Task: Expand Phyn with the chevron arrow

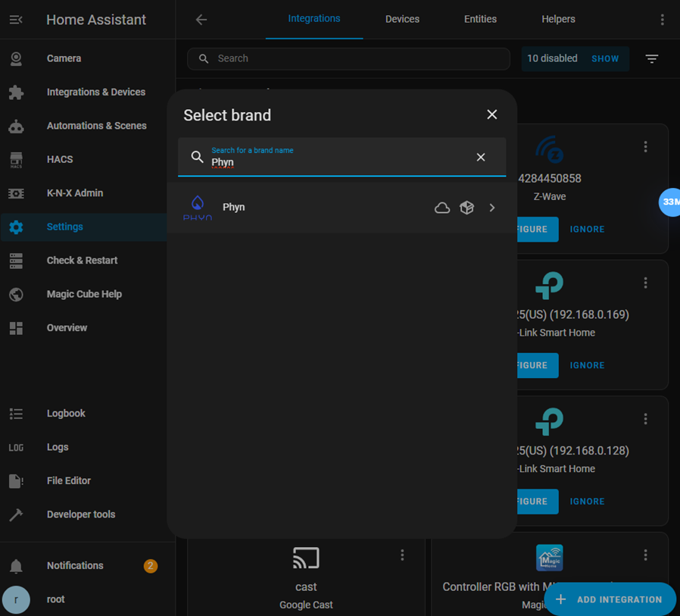Action: pyautogui.click(x=491, y=208)
